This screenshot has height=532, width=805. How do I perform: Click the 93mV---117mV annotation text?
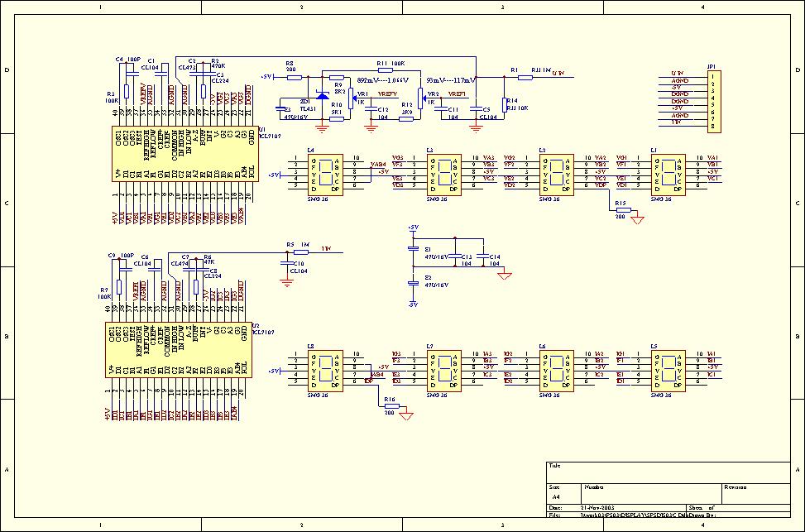point(450,81)
